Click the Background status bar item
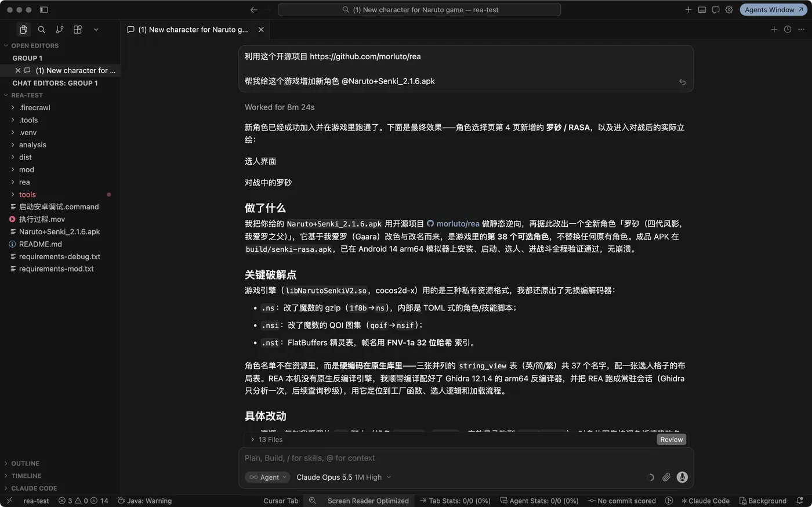Screen dimensions: 812x507 (x=763, y=501)
